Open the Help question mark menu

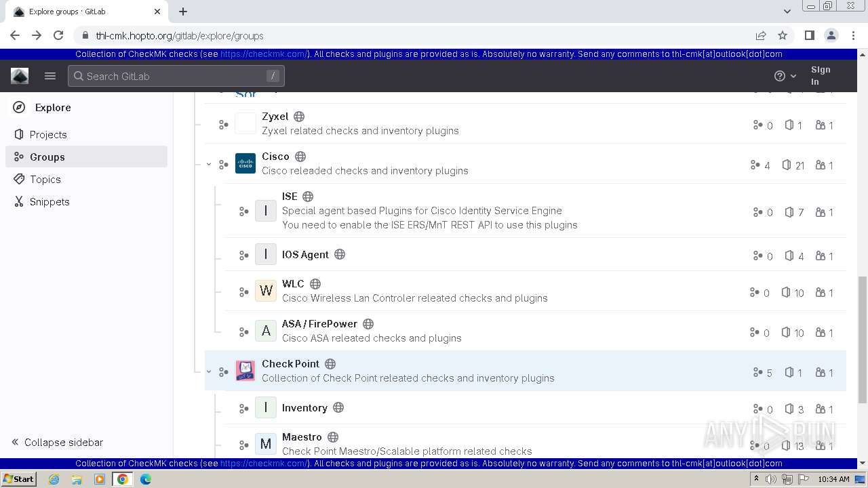click(x=785, y=76)
